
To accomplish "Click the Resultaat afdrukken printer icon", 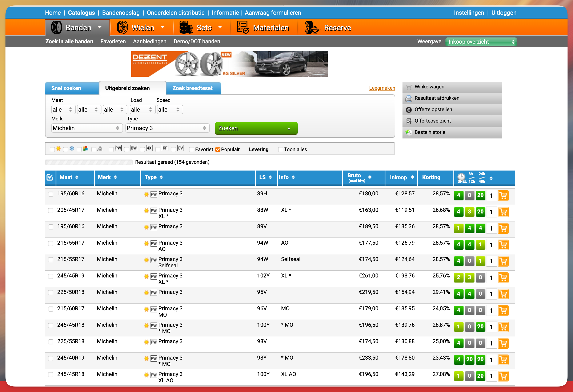I will (409, 98).
